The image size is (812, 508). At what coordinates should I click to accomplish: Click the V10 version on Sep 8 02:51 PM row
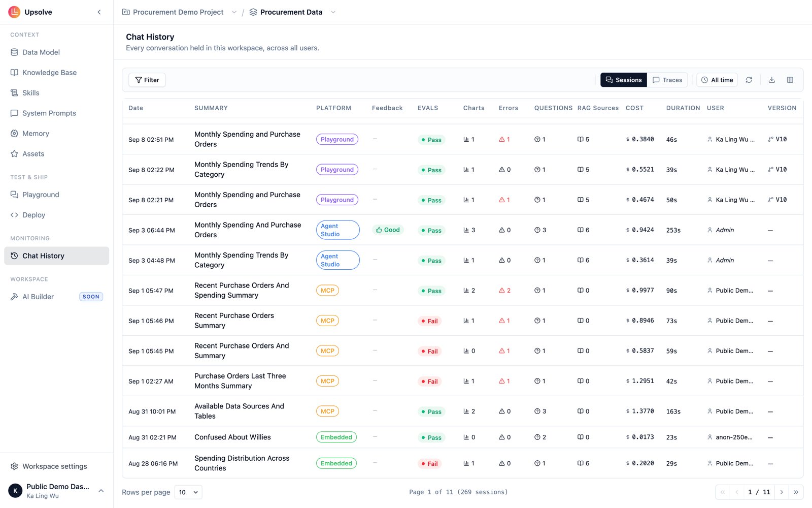point(777,139)
